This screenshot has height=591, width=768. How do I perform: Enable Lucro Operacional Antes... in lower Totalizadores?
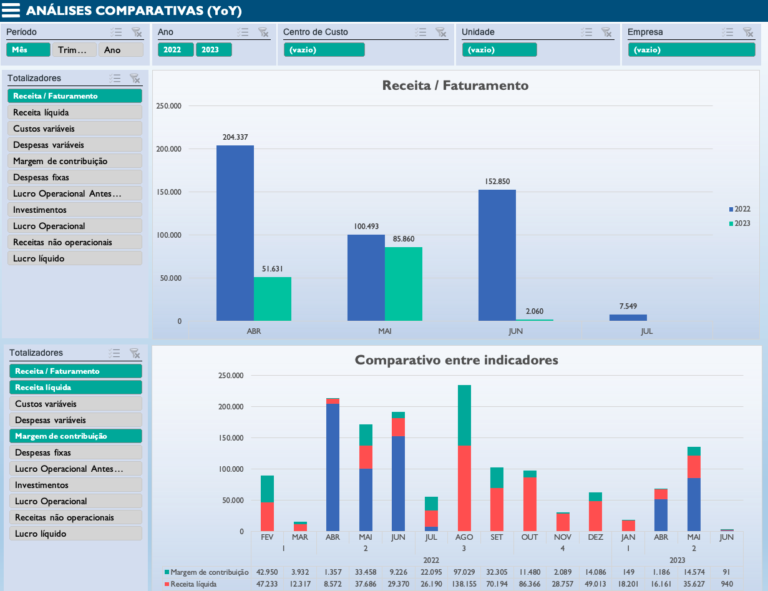[x=75, y=469]
